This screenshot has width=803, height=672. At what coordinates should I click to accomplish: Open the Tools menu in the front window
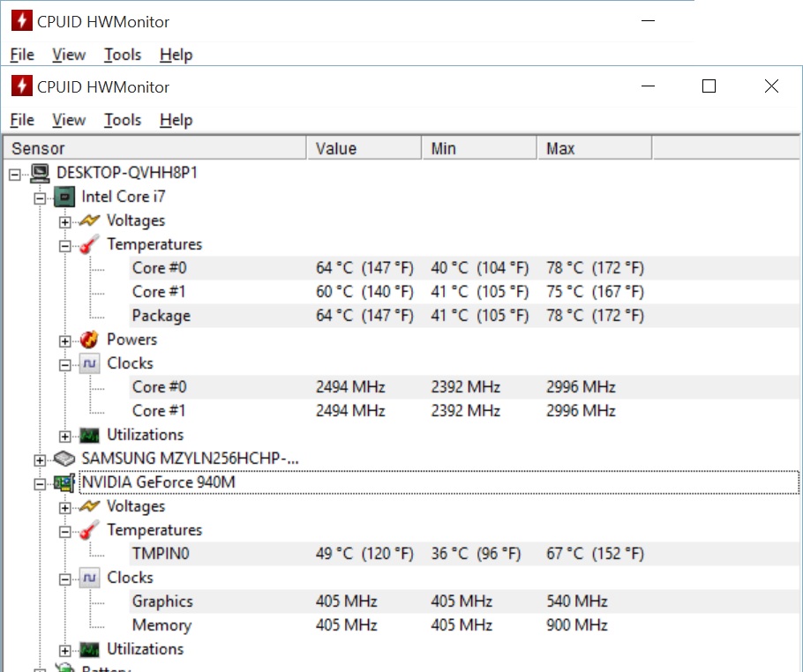[x=122, y=120]
